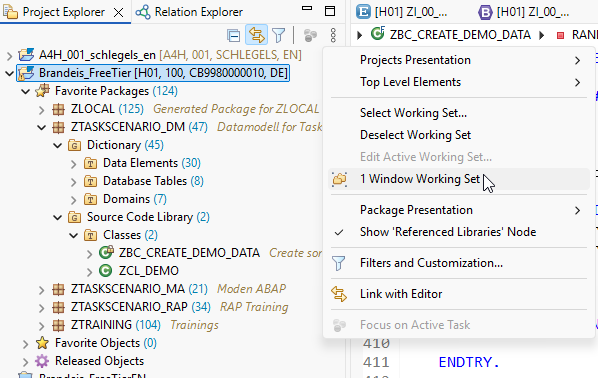Click the ZTASKSCENARIO_RAP package icon
The width and height of the screenshot is (598, 378).
pyautogui.click(x=58, y=307)
